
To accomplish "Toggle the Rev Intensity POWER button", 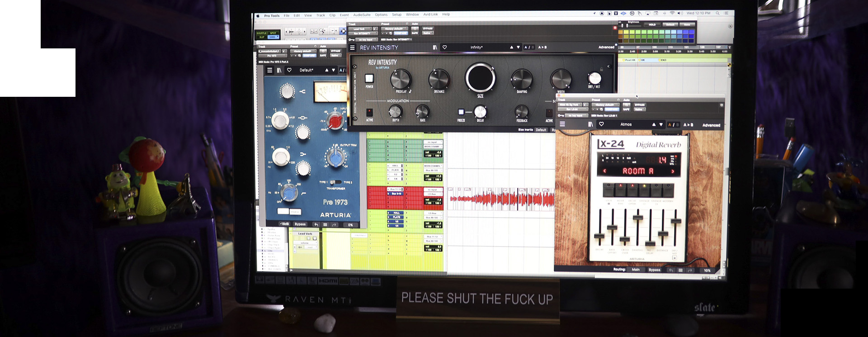I will click(x=369, y=78).
